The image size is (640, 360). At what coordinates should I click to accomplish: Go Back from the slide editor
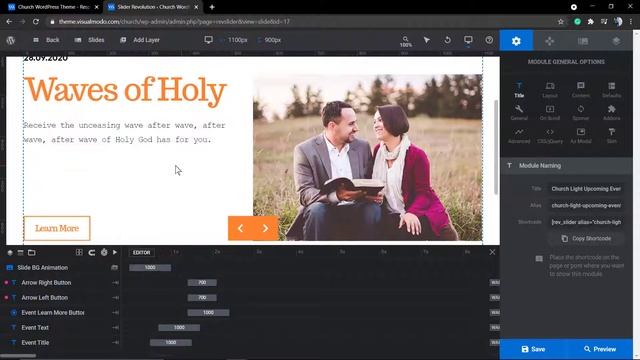tap(47, 40)
